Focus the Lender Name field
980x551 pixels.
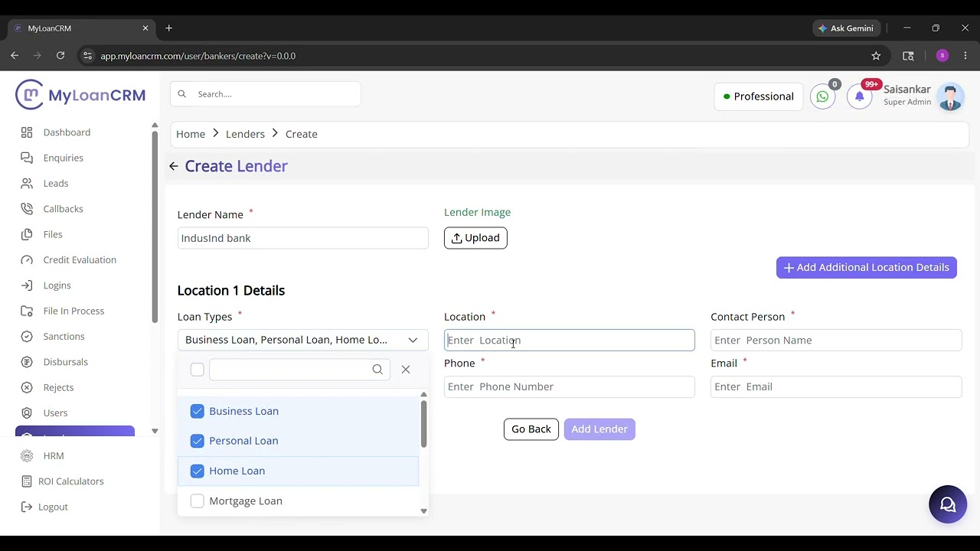click(x=303, y=238)
